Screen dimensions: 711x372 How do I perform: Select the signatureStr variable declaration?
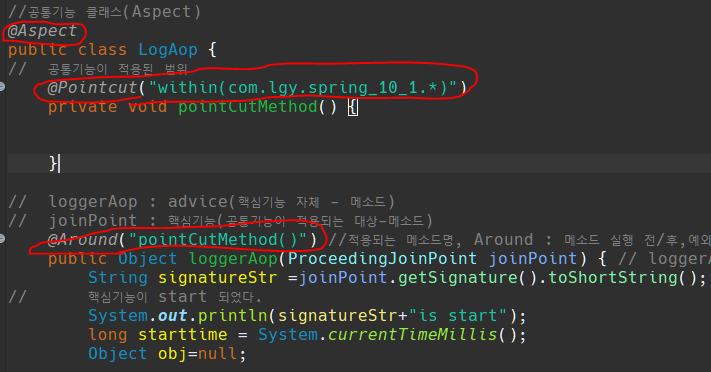(217, 278)
